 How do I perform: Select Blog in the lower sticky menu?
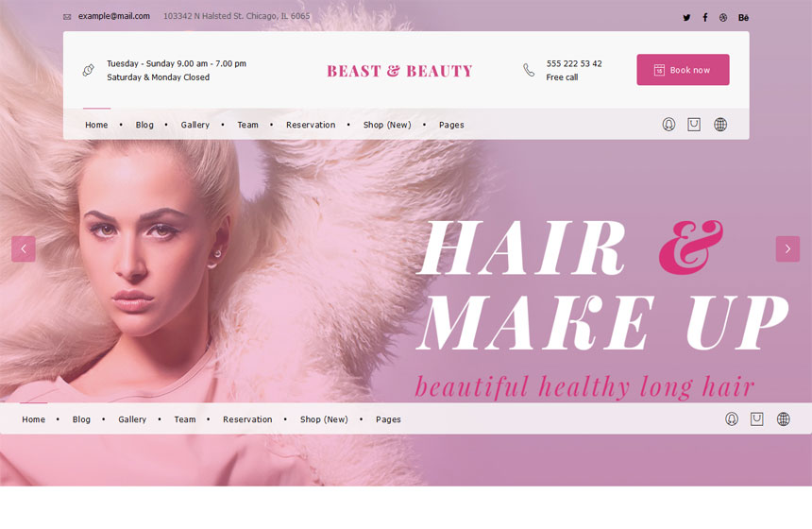(x=81, y=419)
